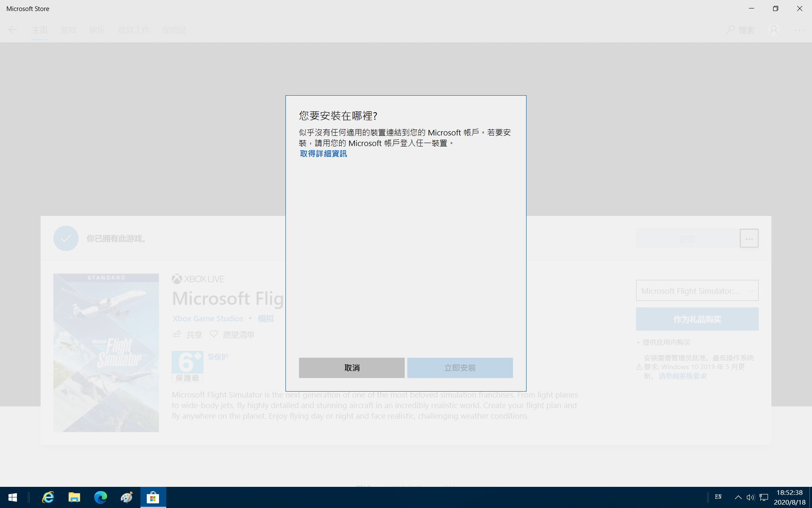
Task: Launch Microsoft Edge from taskbar
Action: pyautogui.click(x=100, y=497)
